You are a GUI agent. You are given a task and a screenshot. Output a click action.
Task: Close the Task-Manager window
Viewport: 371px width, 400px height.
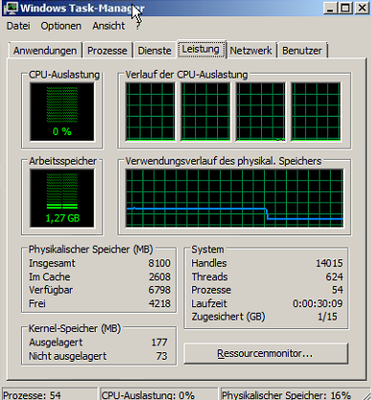pyautogui.click(x=362, y=8)
